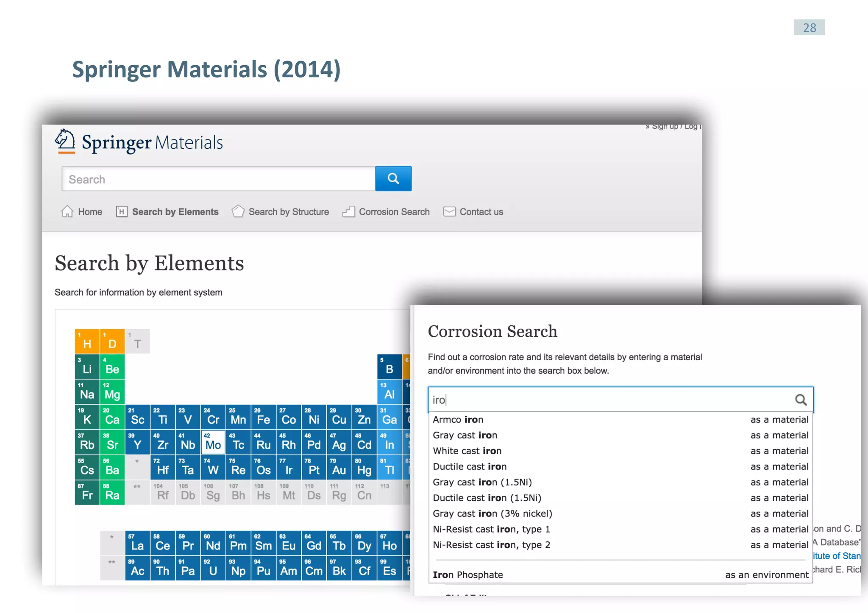Choose the "White cast iron" suggestion
Viewport: 868px width, 613px height.
coord(620,451)
